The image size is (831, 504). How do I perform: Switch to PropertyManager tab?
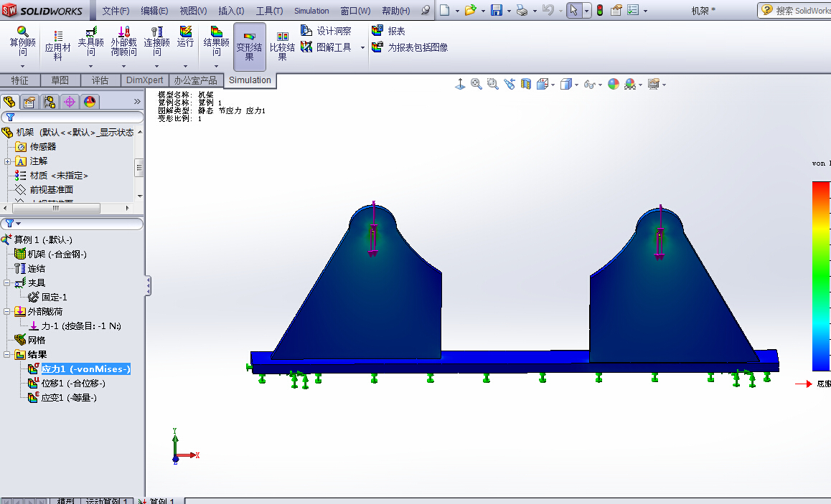click(x=29, y=102)
